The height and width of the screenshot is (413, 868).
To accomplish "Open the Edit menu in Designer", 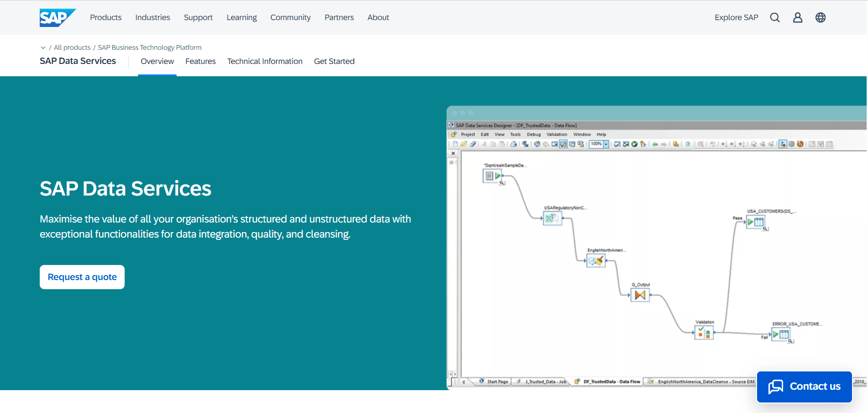I will (485, 134).
